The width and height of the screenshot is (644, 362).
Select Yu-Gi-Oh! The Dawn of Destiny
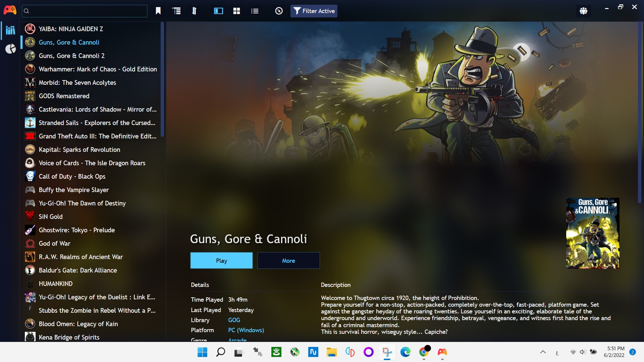click(x=91, y=203)
